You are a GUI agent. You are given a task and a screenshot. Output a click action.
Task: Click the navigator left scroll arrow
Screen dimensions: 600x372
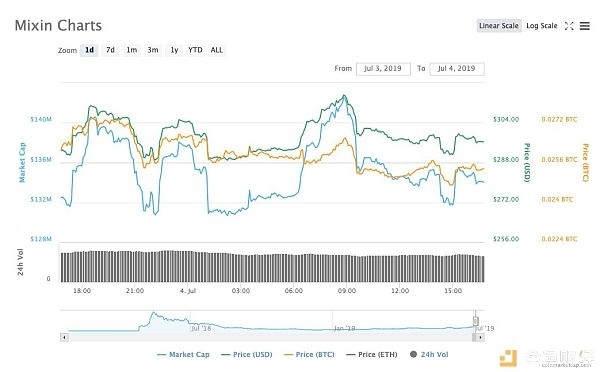64,337
